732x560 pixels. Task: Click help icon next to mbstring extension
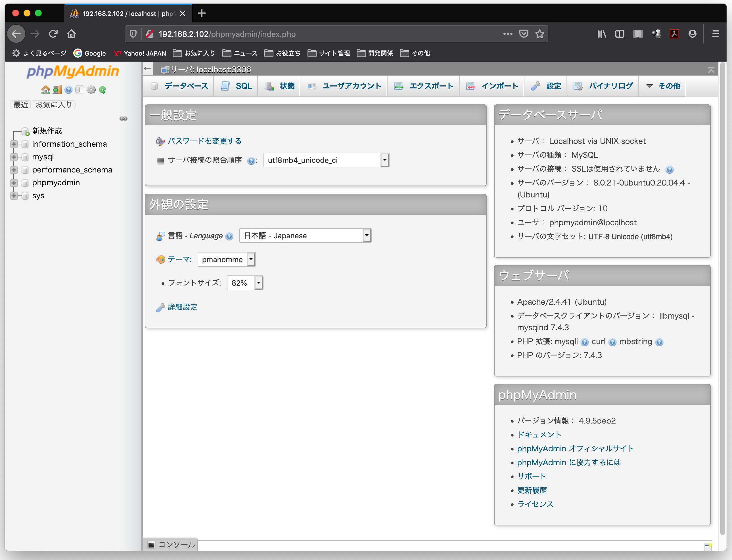(659, 342)
